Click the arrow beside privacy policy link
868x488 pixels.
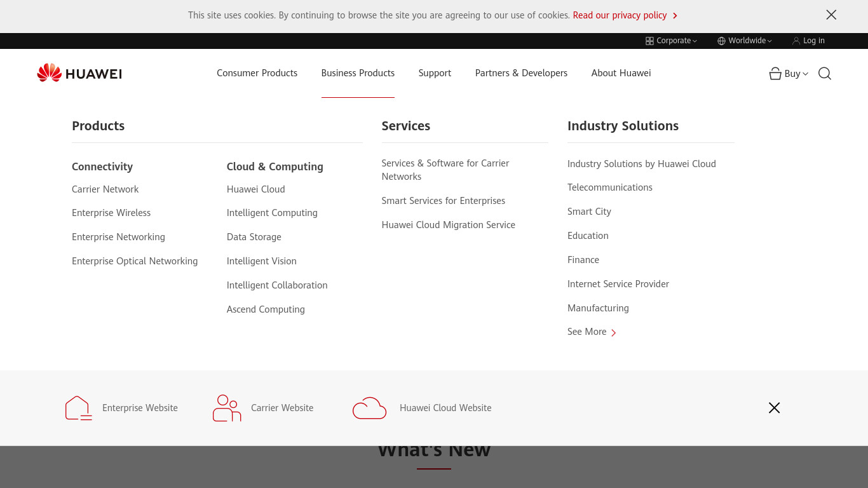(x=675, y=15)
